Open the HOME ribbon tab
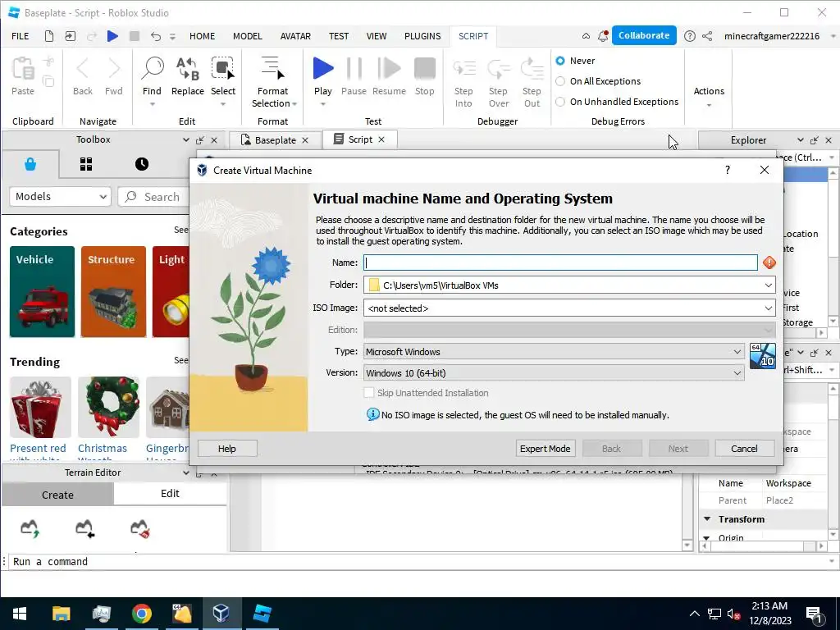 [202, 36]
